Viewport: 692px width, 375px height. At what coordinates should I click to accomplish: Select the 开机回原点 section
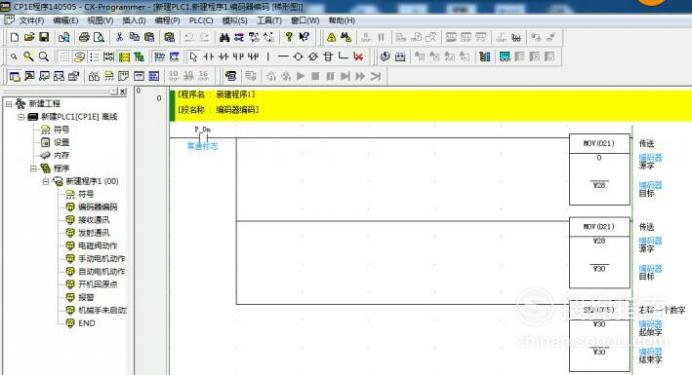98,284
